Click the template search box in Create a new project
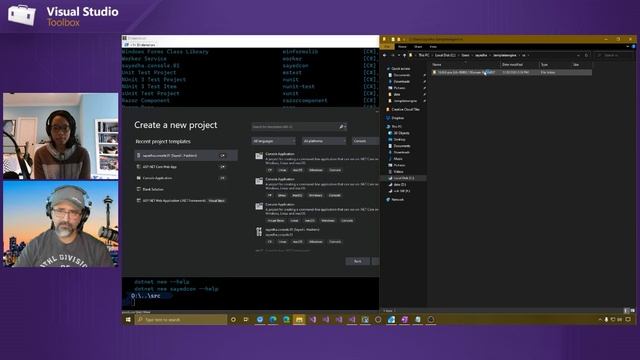This screenshot has width=640, height=360. click(299, 127)
